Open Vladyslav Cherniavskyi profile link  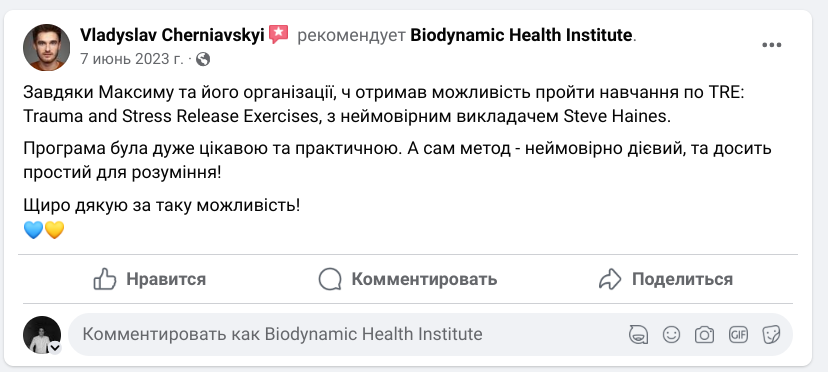tap(172, 35)
